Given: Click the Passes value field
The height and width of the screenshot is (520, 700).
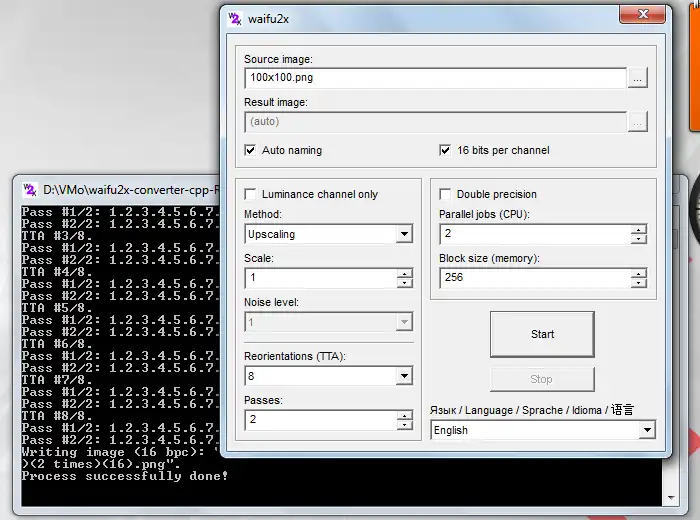Looking at the screenshot, I should coord(321,420).
